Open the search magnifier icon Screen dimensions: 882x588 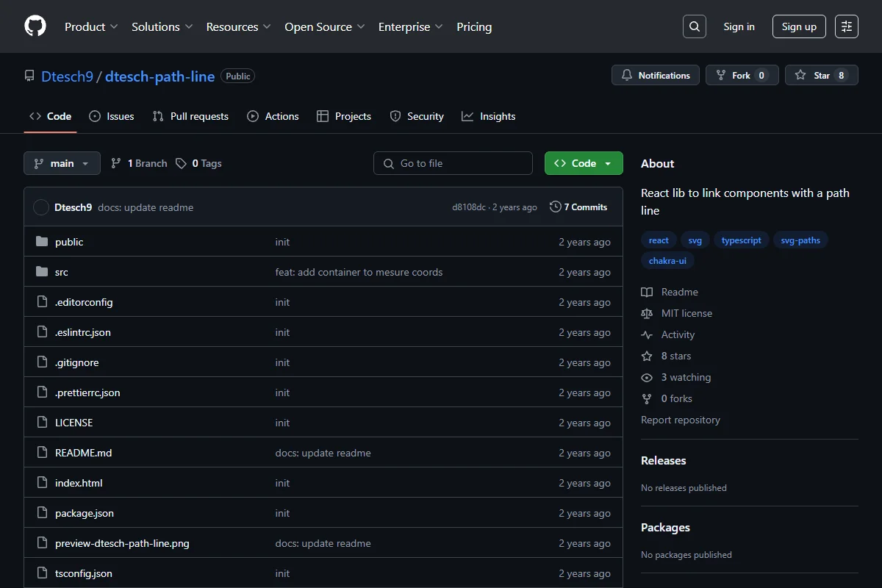[x=694, y=26]
